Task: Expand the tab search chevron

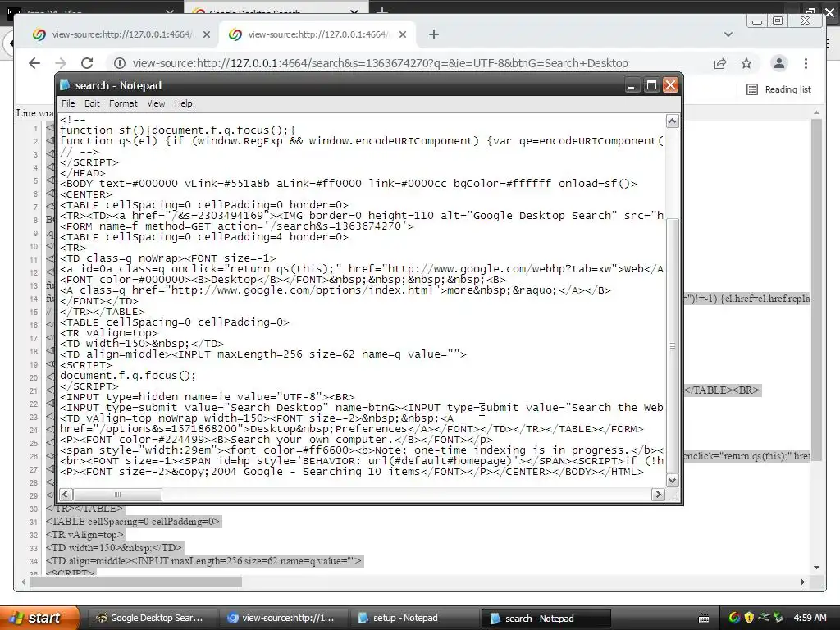Action: (x=728, y=34)
